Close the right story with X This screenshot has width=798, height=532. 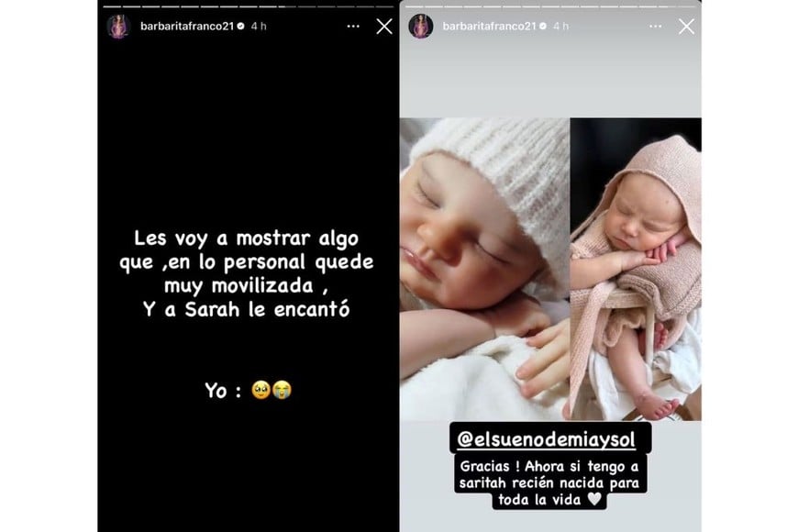tap(686, 27)
